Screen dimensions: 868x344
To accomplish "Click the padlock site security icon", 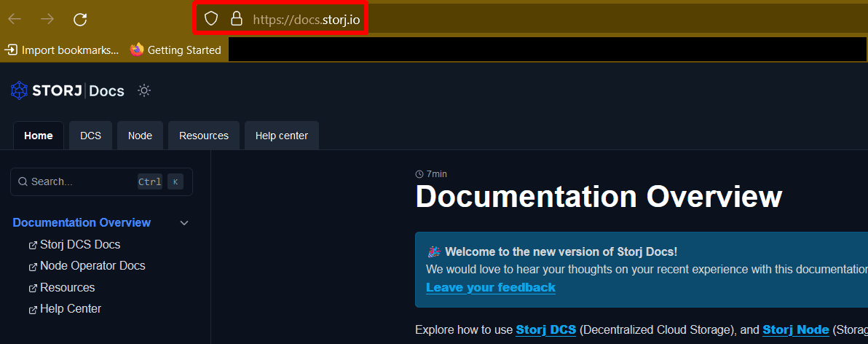I will coord(236,19).
